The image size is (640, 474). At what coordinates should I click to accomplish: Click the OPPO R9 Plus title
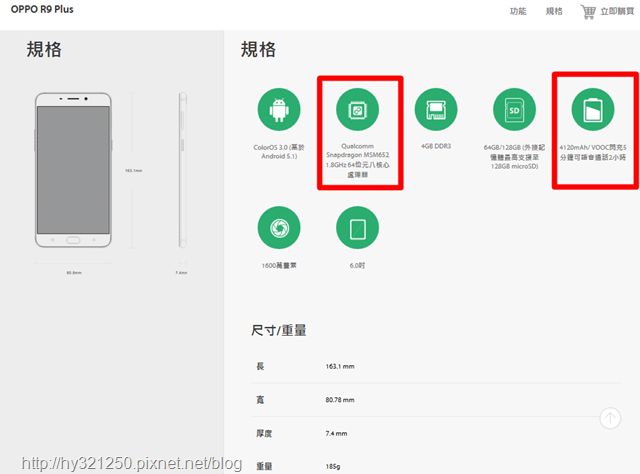(42, 9)
